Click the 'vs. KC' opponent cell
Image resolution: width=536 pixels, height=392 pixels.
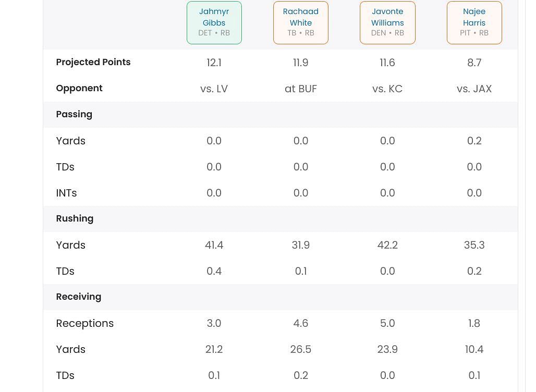tap(387, 89)
